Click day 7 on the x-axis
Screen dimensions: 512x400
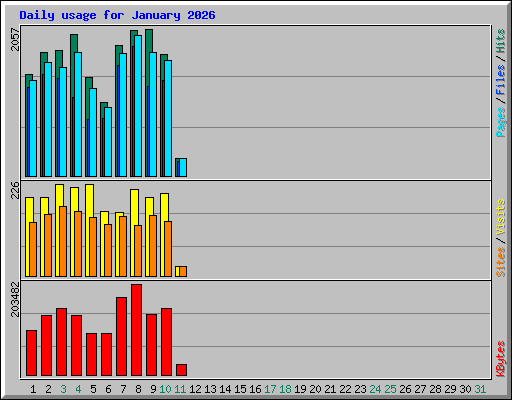pos(123,389)
